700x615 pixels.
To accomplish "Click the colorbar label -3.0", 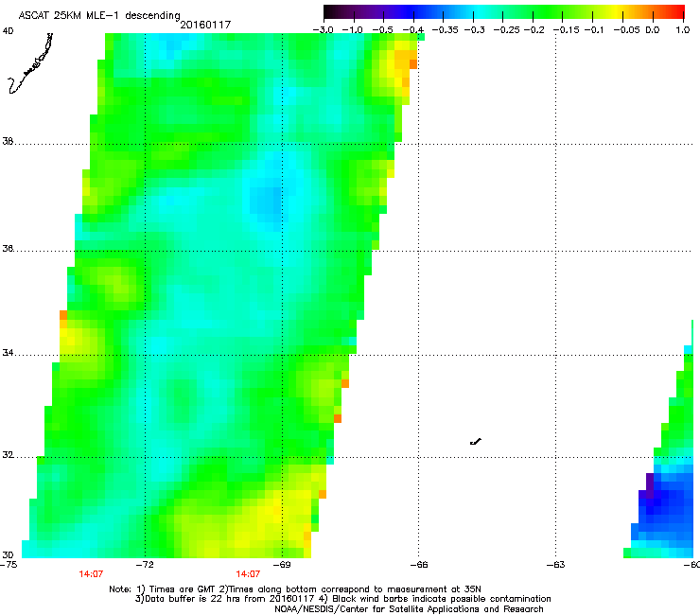I will pyautogui.click(x=323, y=30).
